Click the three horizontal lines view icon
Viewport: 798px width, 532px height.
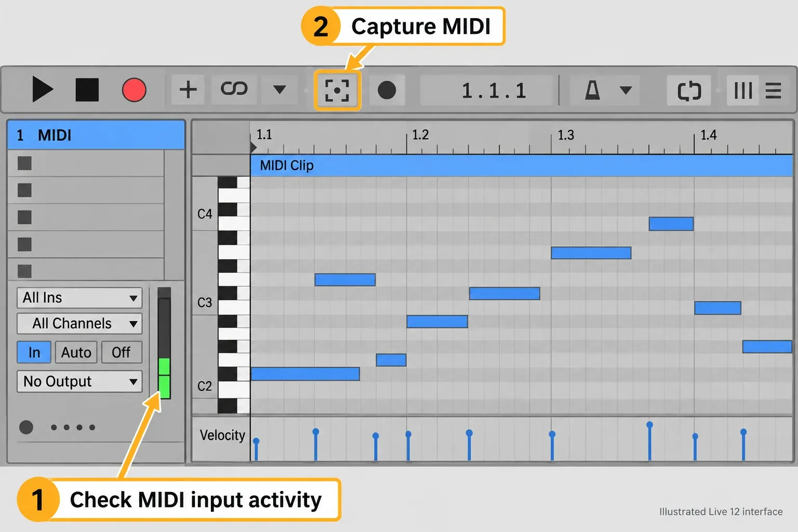coord(773,91)
